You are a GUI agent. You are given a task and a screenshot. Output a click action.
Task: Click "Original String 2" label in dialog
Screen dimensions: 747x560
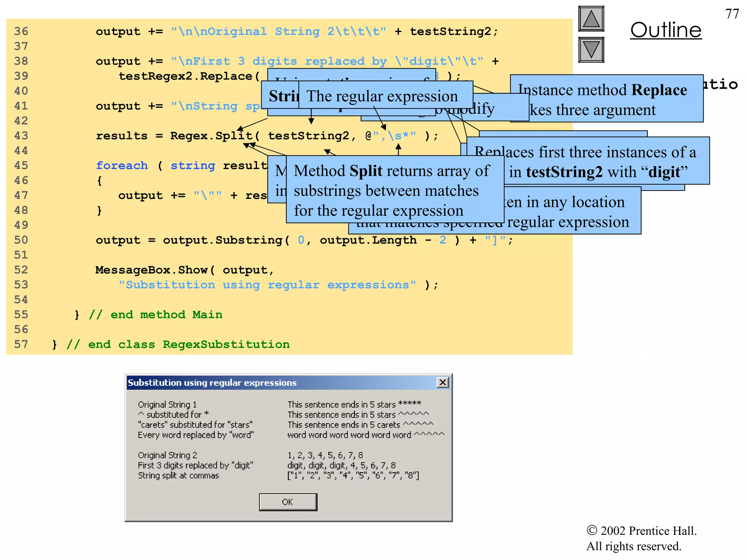click(167, 455)
